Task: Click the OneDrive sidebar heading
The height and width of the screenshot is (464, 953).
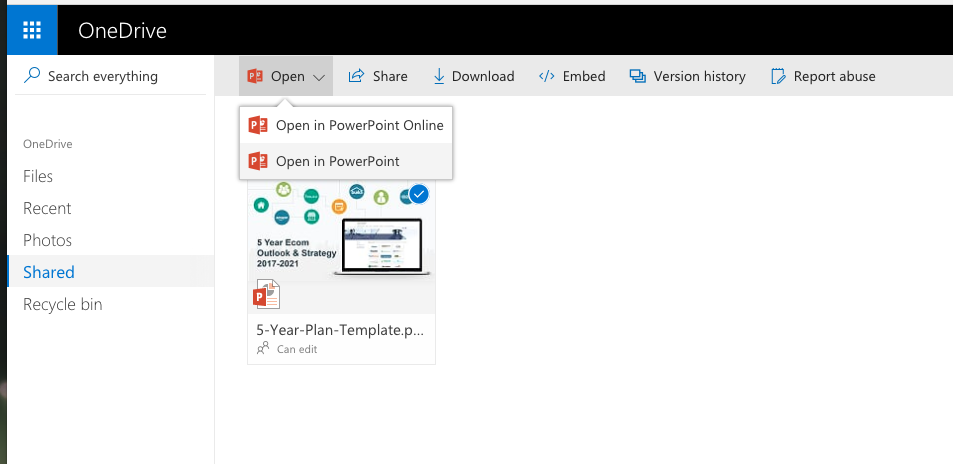Action: tap(47, 144)
